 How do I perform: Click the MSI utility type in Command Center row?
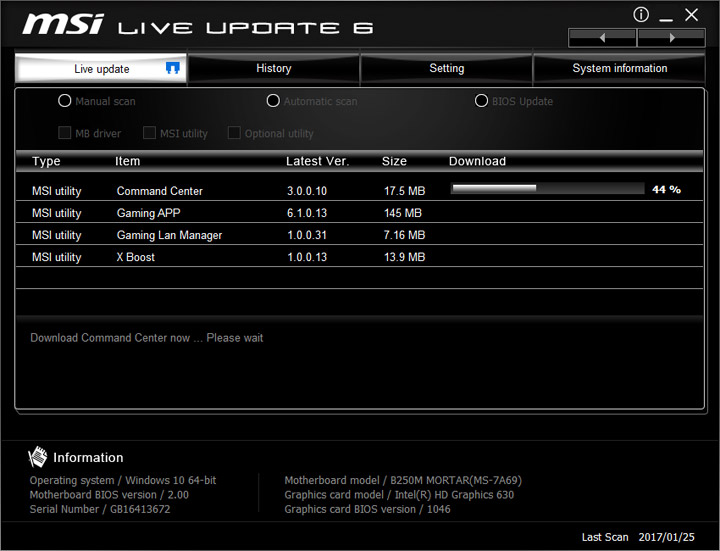click(x=56, y=191)
